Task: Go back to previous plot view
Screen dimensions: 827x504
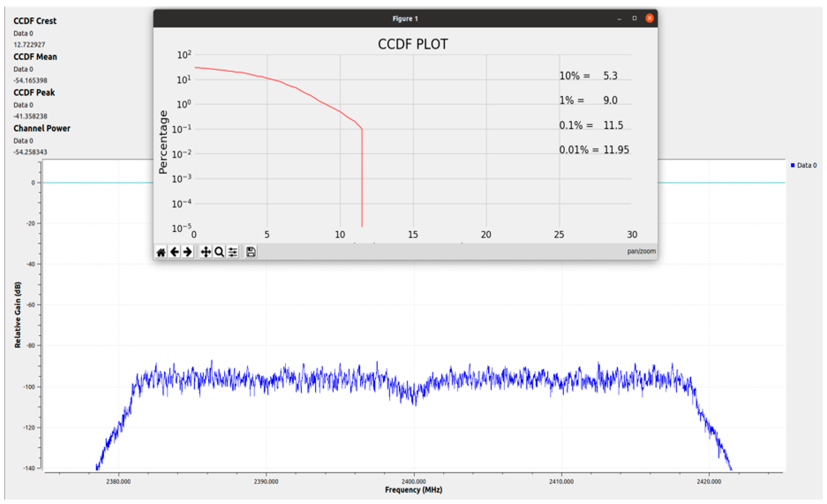Action: (x=174, y=252)
